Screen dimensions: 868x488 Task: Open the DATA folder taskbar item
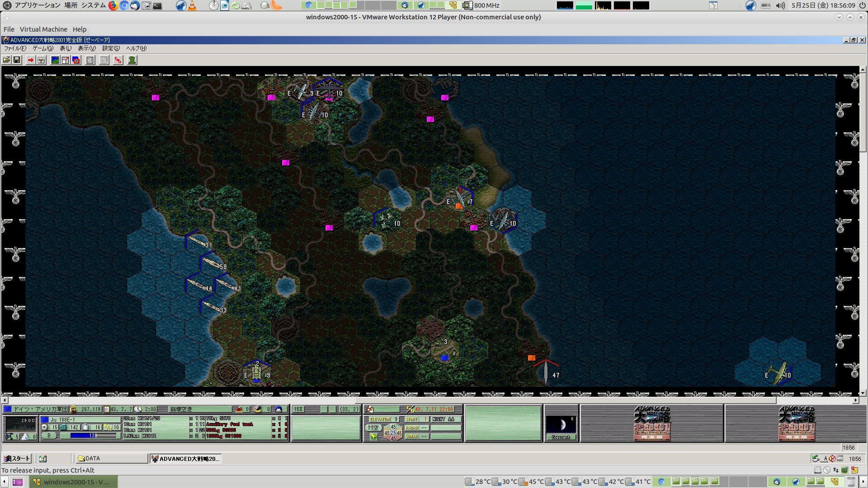(x=111, y=459)
